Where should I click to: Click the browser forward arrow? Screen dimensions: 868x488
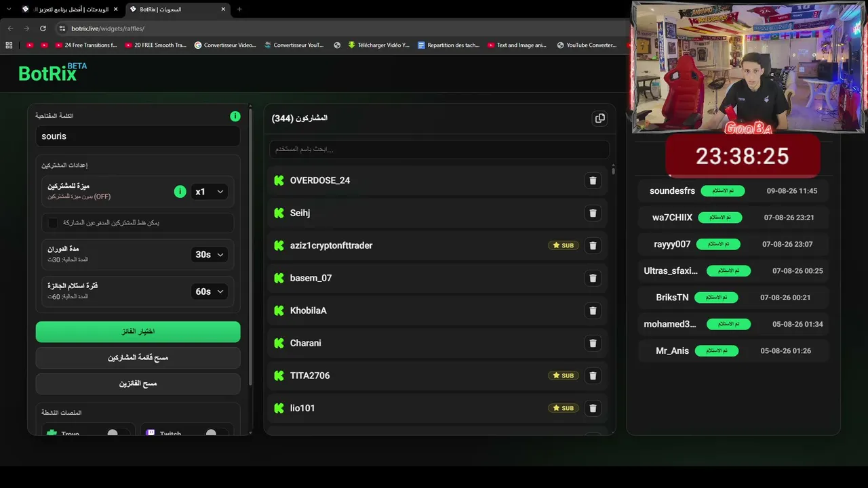coord(26,28)
